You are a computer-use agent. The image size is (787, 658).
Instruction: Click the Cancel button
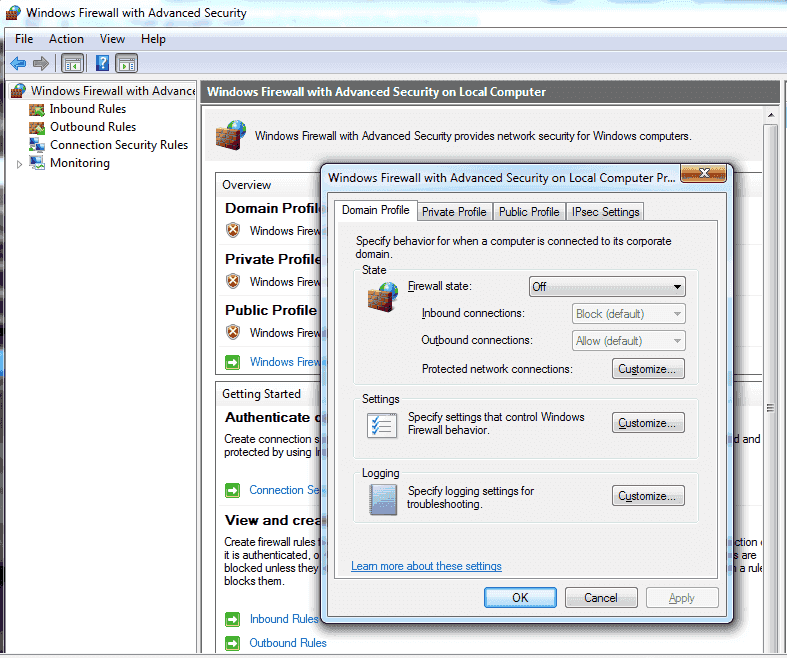(601, 598)
